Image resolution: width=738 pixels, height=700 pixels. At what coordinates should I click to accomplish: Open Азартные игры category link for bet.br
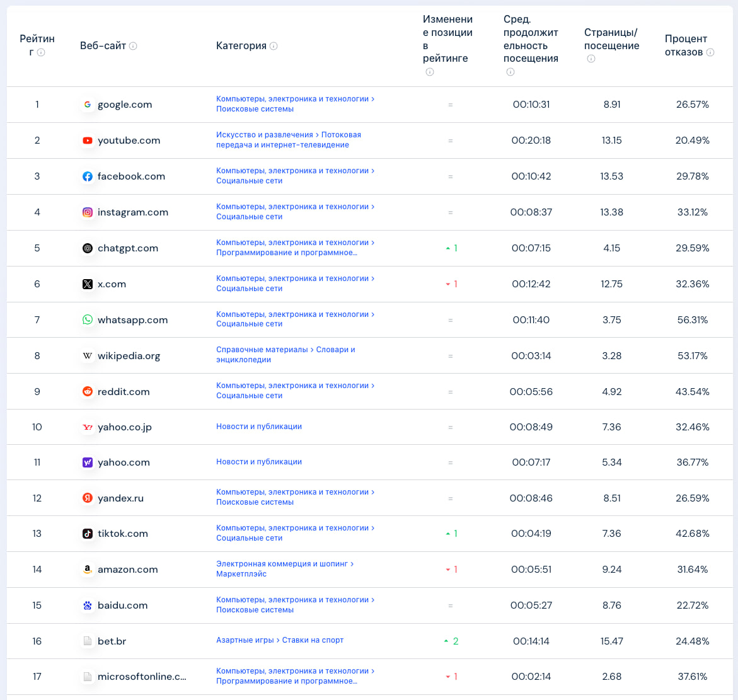245,640
